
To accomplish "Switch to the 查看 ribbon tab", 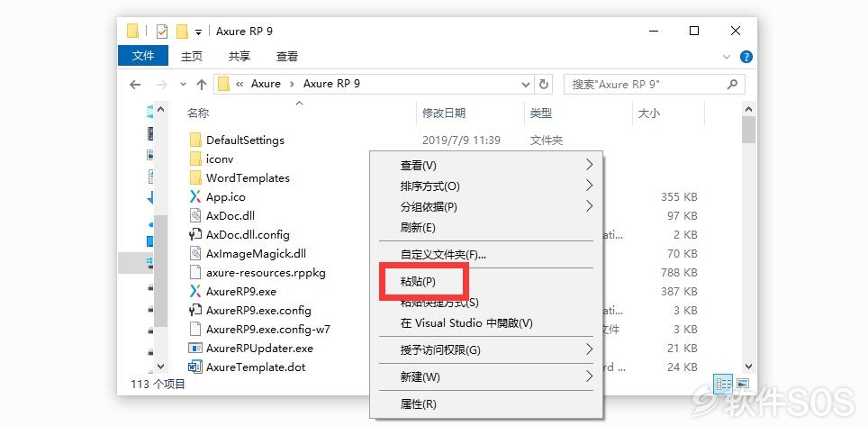I will click(286, 56).
